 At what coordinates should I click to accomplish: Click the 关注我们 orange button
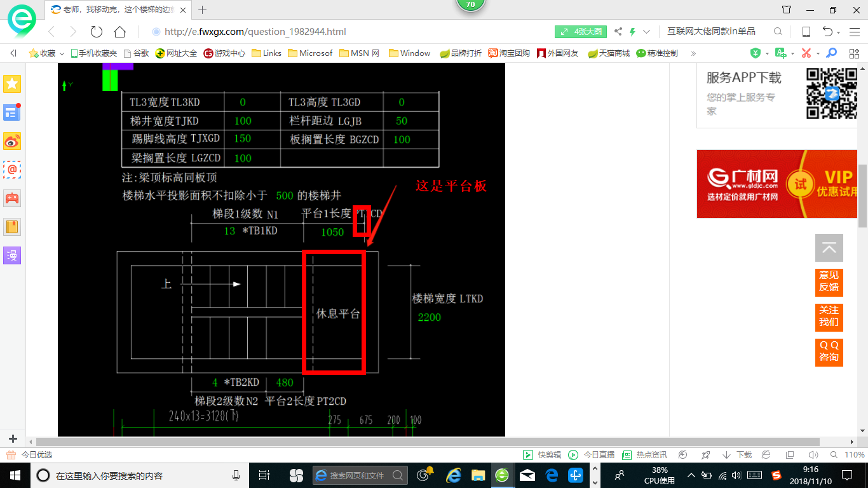tap(829, 316)
